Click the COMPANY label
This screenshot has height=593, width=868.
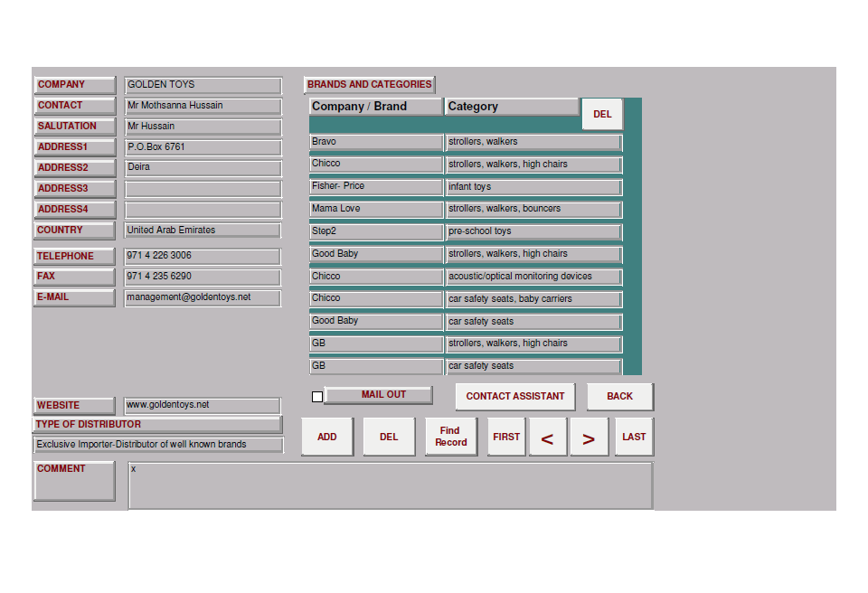pyautogui.click(x=75, y=85)
